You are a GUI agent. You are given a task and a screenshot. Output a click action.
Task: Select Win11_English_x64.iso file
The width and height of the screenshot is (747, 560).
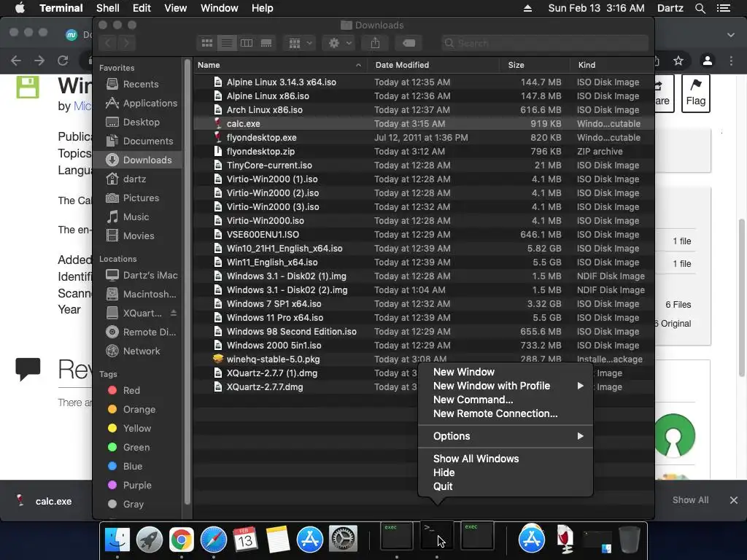[x=424, y=262]
